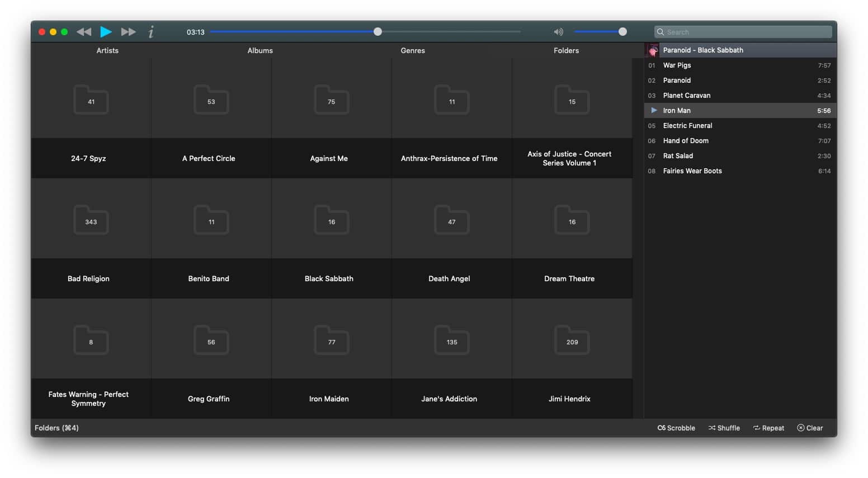Viewport: 868px width, 478px height.
Task: Select the Rat Salad track
Action: [x=740, y=156]
